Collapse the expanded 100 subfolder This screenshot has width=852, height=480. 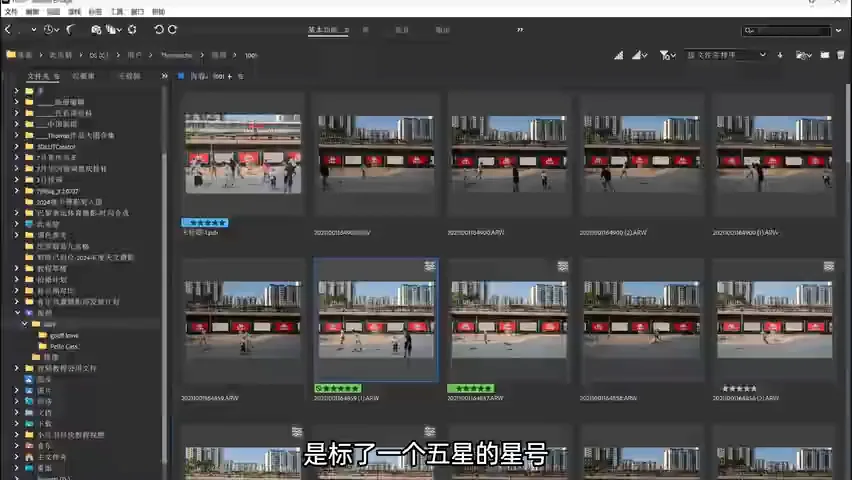24,324
